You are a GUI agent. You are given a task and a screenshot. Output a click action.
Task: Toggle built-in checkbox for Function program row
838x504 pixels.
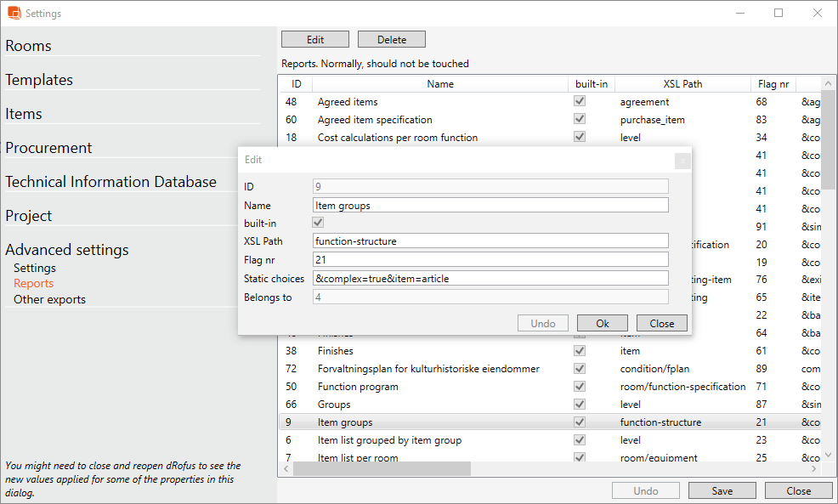pyautogui.click(x=580, y=387)
